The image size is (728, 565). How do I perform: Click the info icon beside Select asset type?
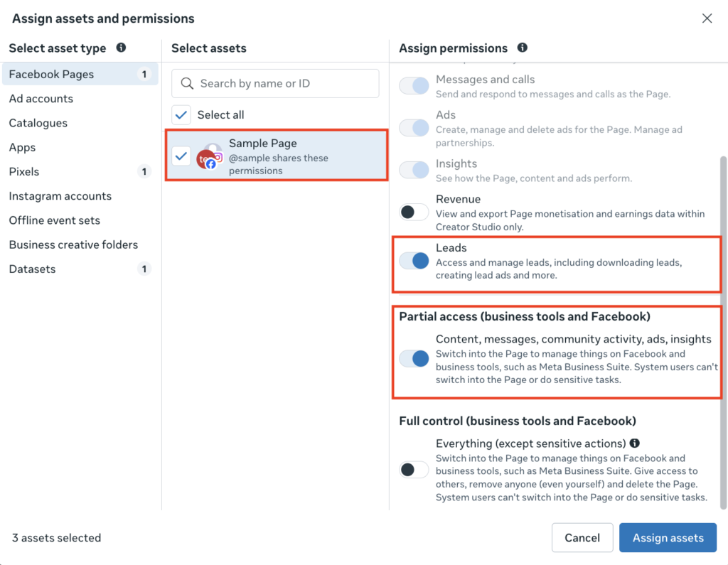pyautogui.click(x=121, y=48)
